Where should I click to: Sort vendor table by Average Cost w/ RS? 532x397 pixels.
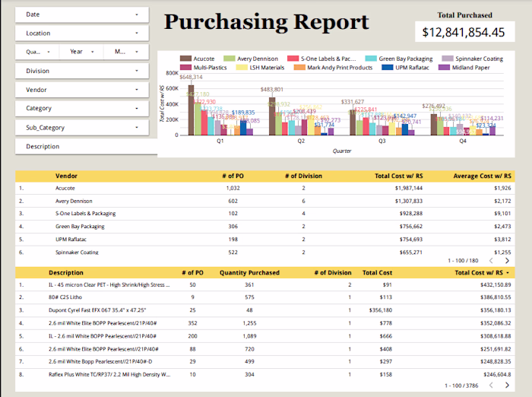tap(482, 176)
